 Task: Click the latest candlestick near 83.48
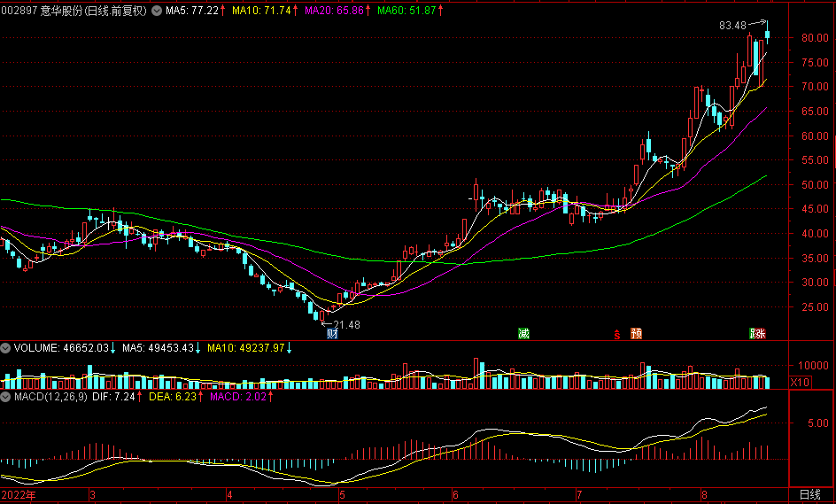click(768, 33)
